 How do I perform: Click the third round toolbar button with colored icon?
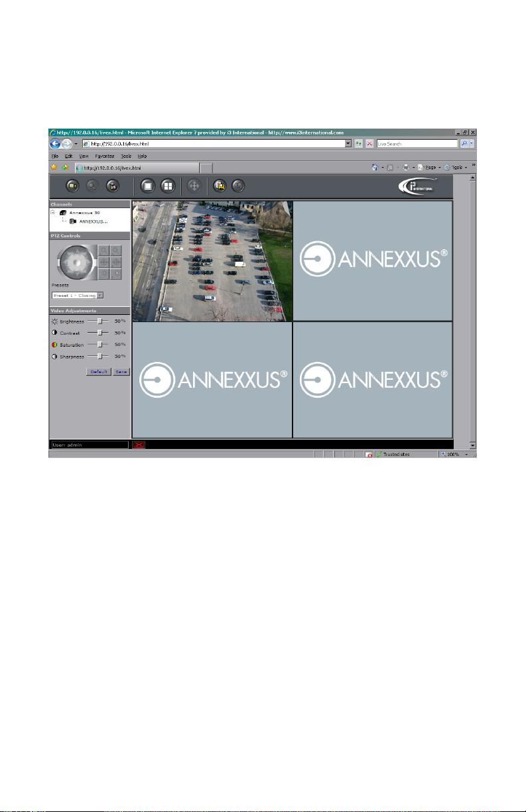coord(112,187)
